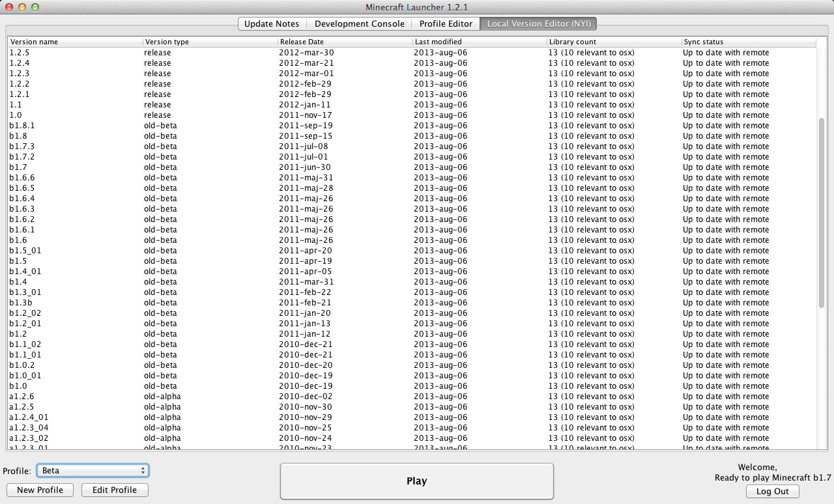Select version b1.7.3 row
Screen dimensions: 834x504
tap(412, 147)
